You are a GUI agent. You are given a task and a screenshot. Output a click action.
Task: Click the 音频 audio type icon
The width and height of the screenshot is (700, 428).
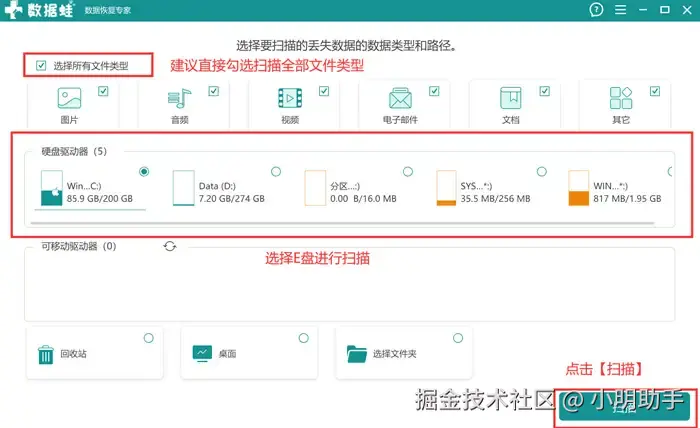coord(179,98)
